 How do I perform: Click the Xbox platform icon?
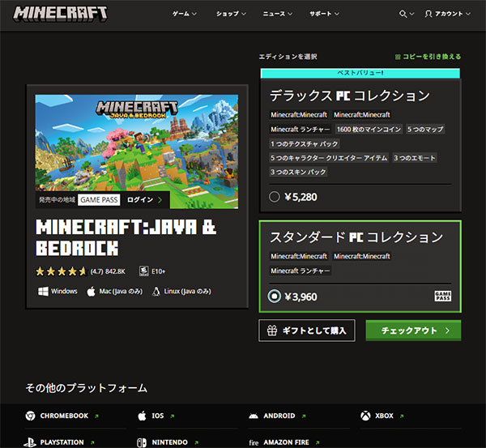(365, 416)
